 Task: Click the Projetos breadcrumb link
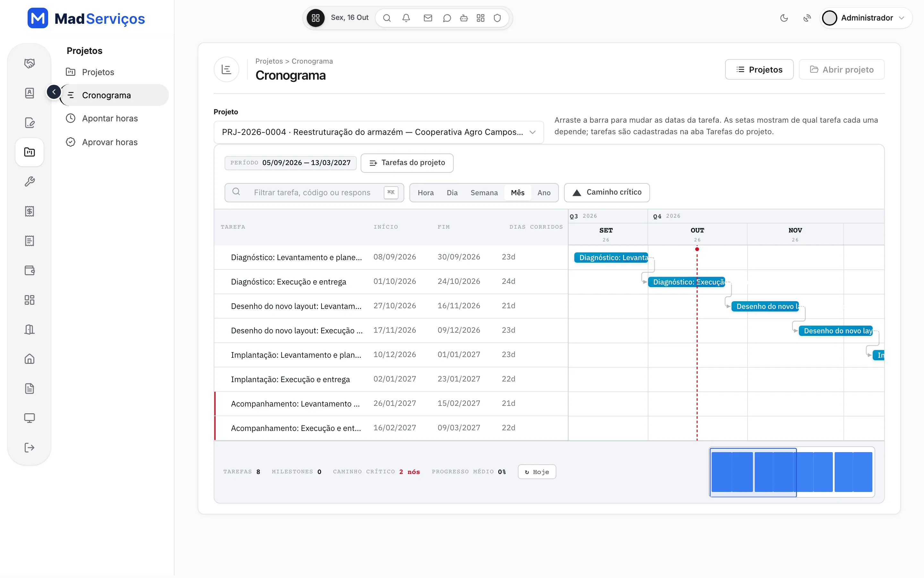coord(269,61)
